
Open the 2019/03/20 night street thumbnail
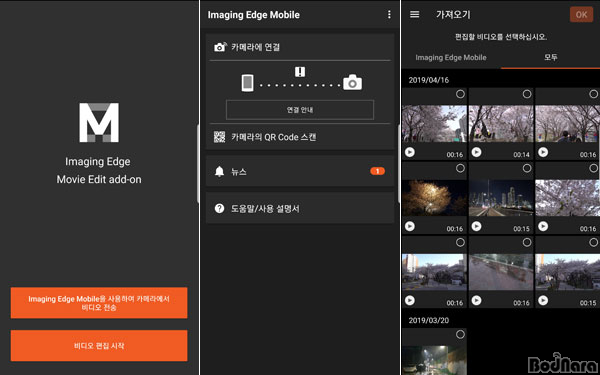click(434, 360)
